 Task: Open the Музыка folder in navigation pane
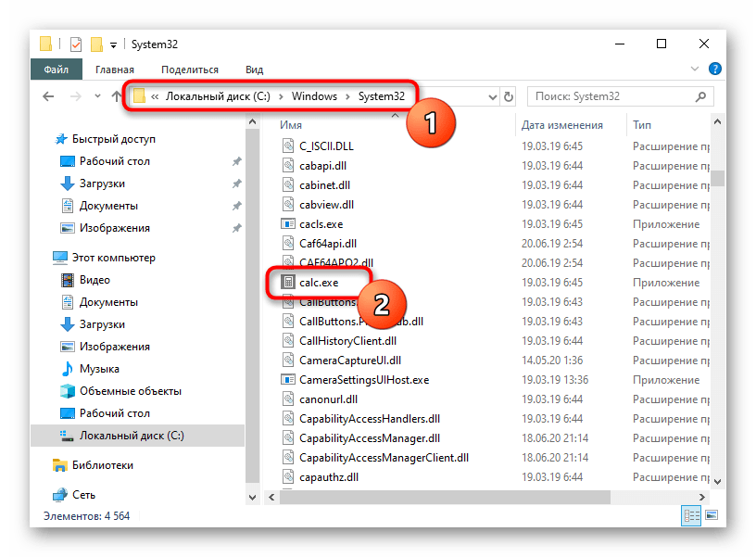tap(99, 369)
